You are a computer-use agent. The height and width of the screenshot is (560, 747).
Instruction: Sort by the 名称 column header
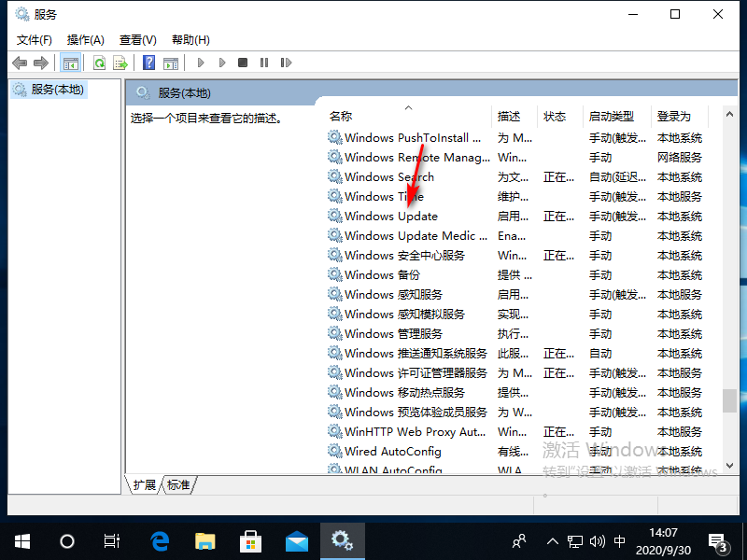[x=341, y=117]
